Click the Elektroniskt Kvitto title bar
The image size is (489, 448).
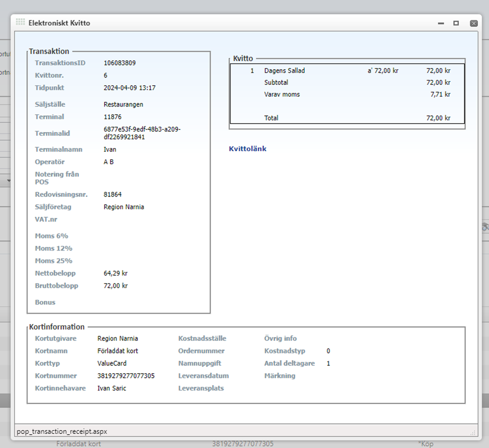tap(234, 23)
